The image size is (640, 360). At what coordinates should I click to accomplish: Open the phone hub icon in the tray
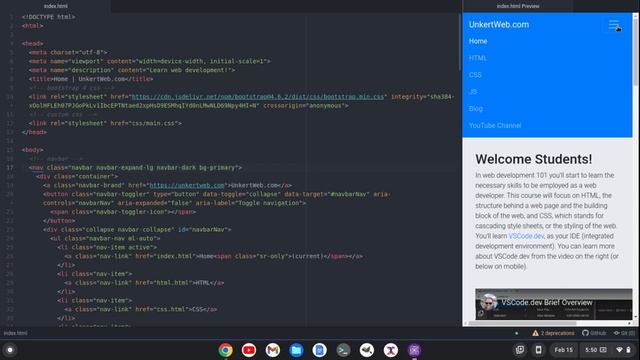click(538, 350)
